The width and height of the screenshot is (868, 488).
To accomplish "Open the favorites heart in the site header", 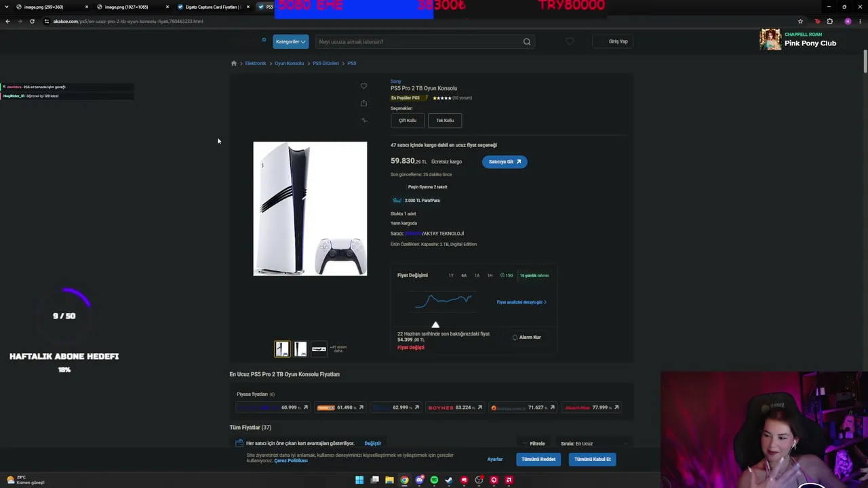I will [570, 41].
